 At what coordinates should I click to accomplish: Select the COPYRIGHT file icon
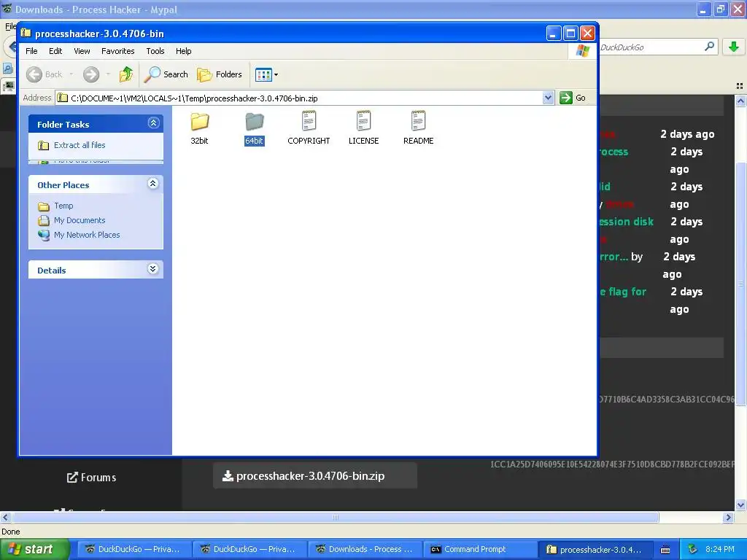coord(309,121)
